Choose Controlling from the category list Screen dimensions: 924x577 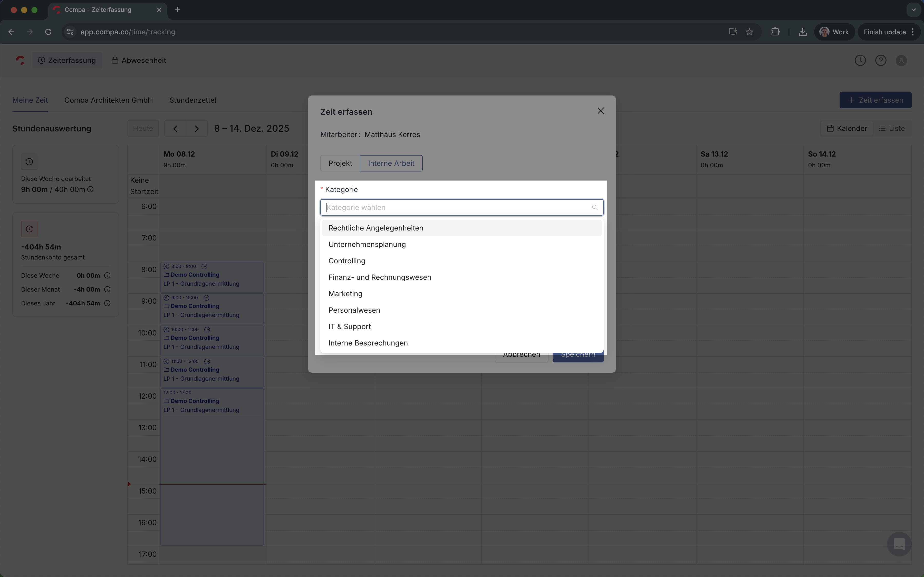347,261
